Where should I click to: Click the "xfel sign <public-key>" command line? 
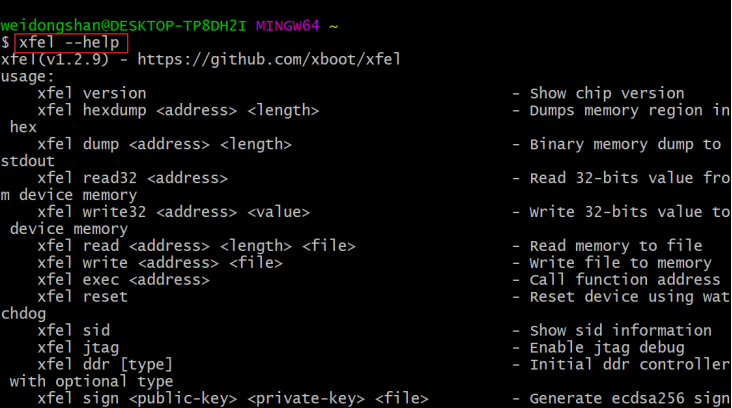[228, 398]
